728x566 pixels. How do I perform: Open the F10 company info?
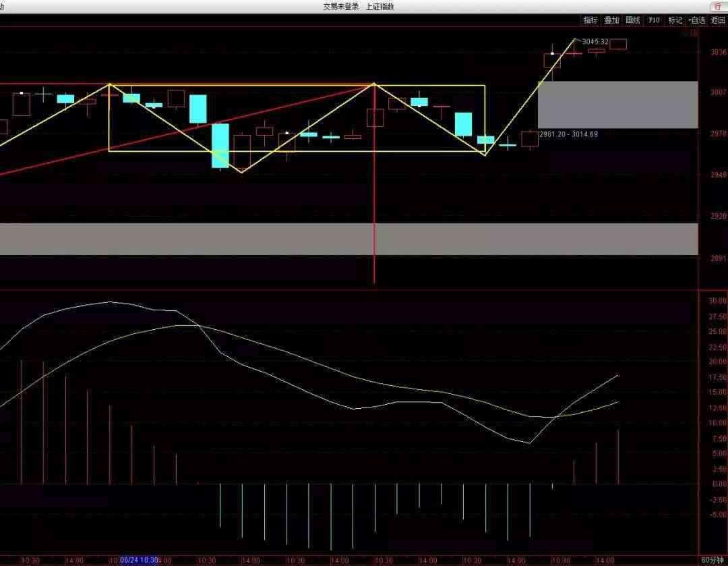[x=654, y=20]
